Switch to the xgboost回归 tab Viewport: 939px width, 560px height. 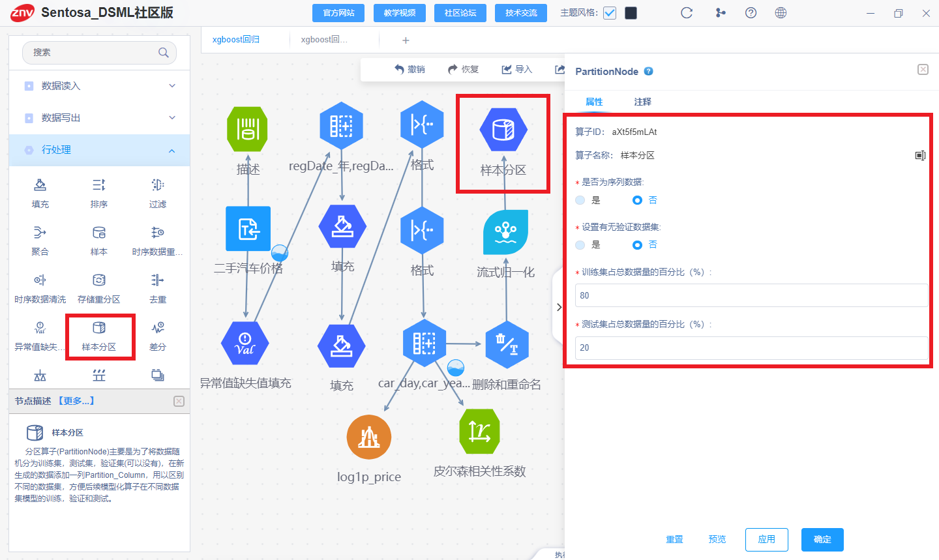(236, 40)
